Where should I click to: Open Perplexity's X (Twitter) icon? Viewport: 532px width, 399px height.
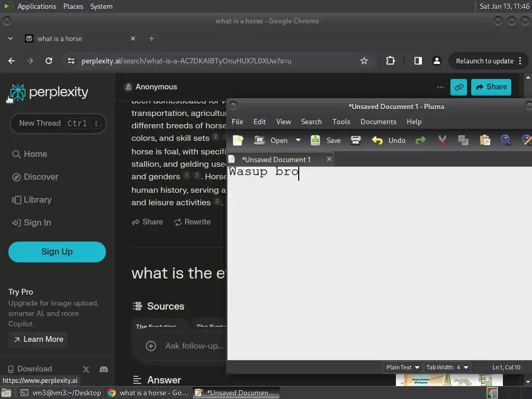click(86, 369)
